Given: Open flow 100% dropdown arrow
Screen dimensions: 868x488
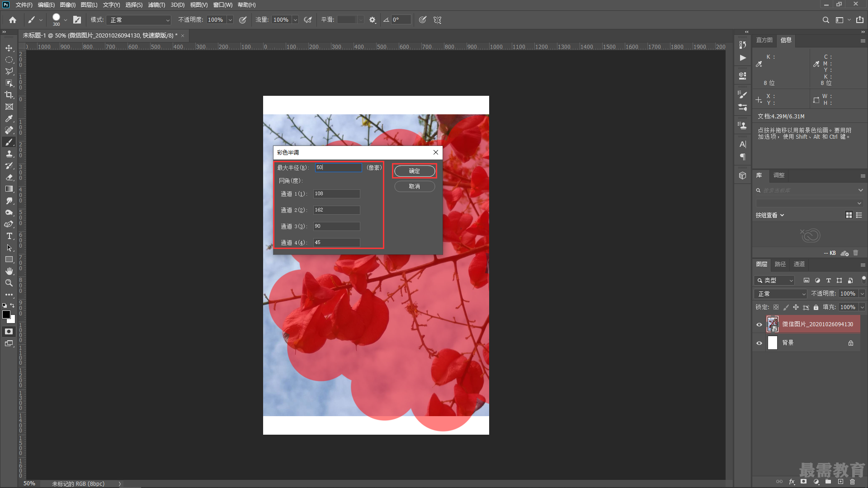Looking at the screenshot, I should 295,20.
